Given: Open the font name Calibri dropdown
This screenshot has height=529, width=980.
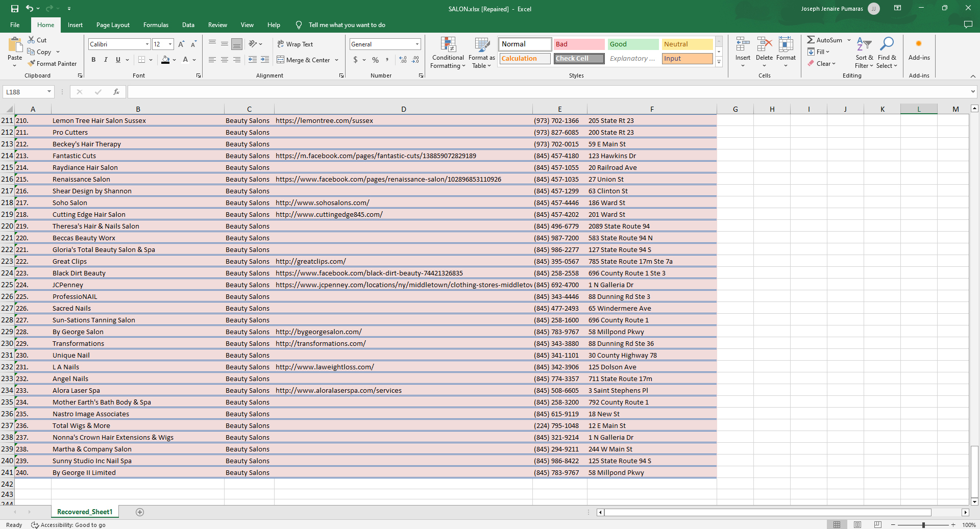Looking at the screenshot, I should click(147, 44).
